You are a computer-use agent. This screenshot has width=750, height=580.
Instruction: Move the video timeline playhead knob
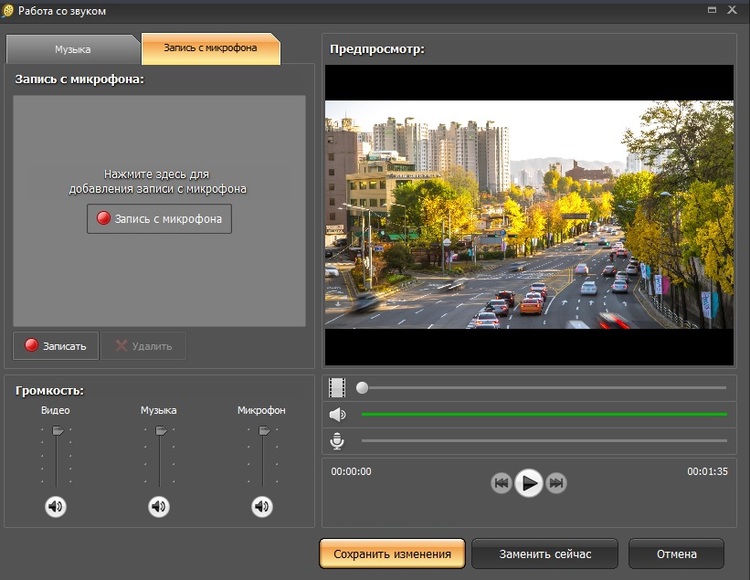(x=362, y=388)
